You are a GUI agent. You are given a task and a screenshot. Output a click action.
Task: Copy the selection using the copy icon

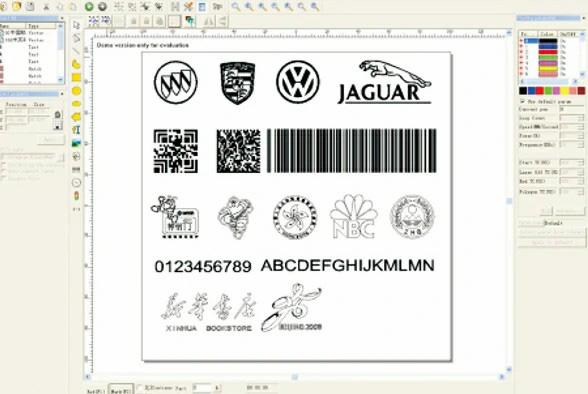pyautogui.click(x=60, y=6)
